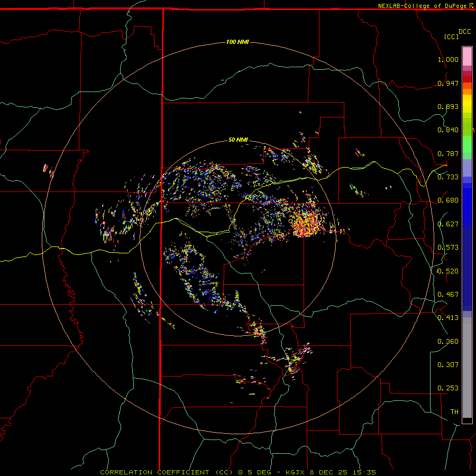Click the 0.520 scale value
The height and width of the screenshot is (476, 476).
tap(448, 271)
